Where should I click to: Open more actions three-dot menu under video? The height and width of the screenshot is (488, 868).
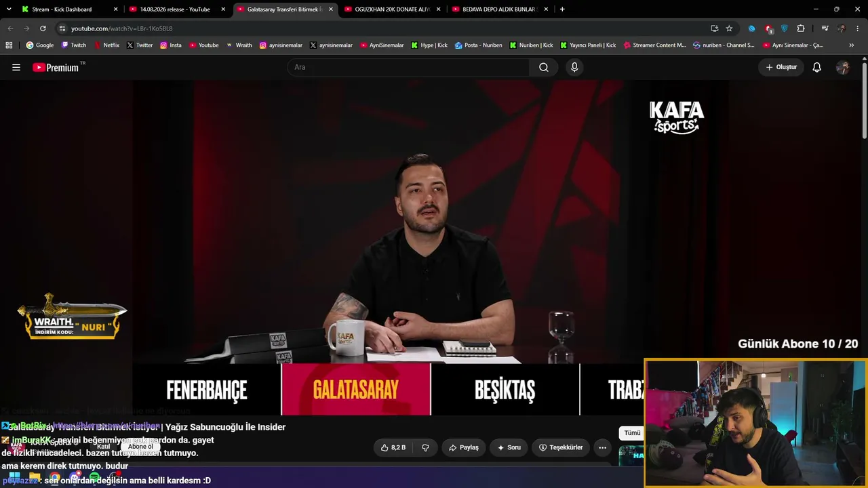[x=602, y=447]
